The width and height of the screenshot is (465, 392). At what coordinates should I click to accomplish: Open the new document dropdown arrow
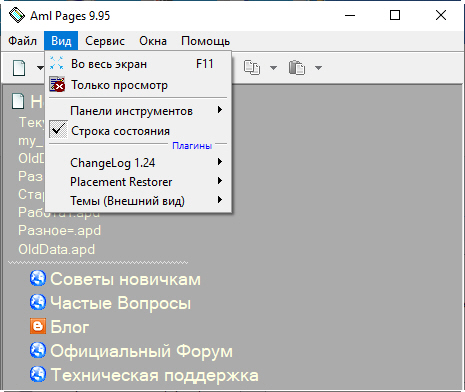point(40,68)
